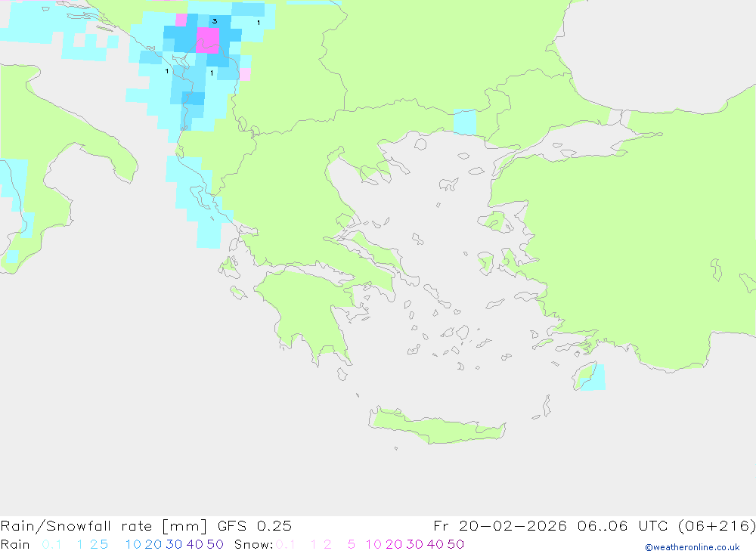Click the magenta snowfall cell on the map

208,39
